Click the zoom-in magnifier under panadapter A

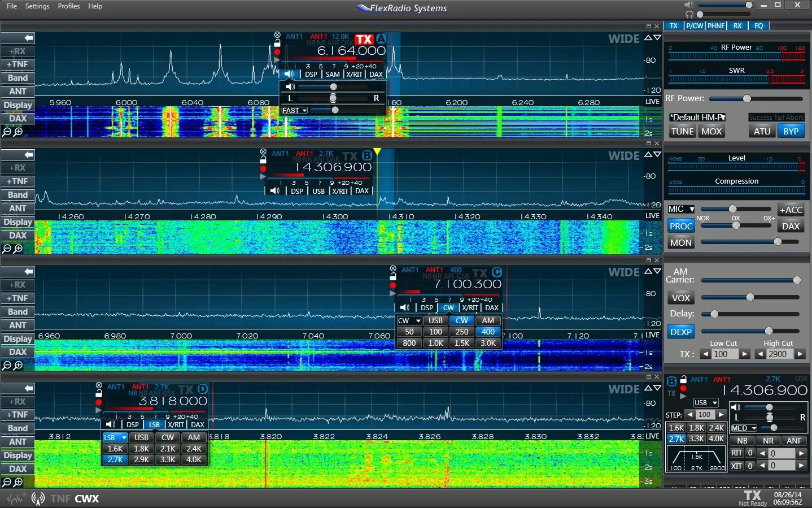18,132
